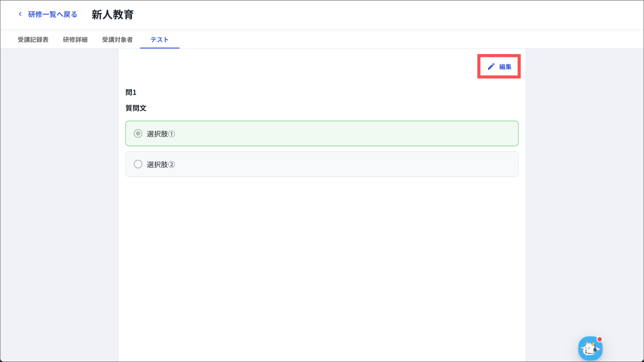The height and width of the screenshot is (362, 644).
Task: Click the back chevron arrow icon
Action: 20,14
